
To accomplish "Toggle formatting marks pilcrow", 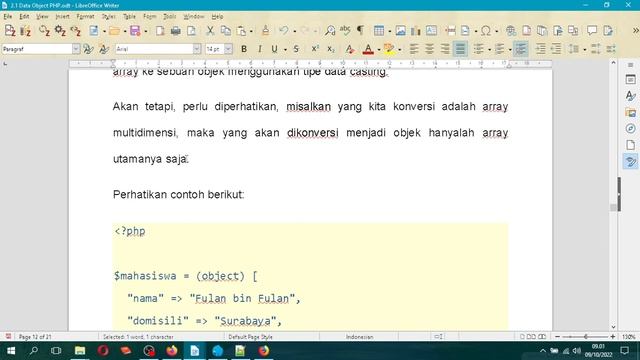I will [x=360, y=31].
